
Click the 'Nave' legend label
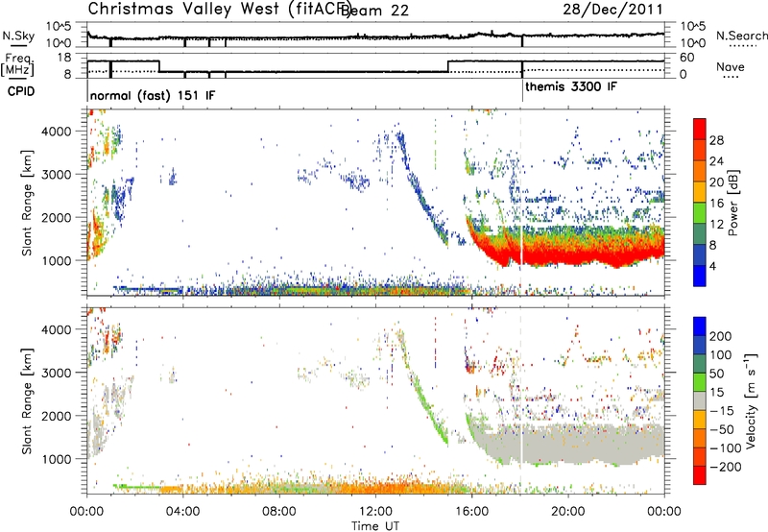coord(730,67)
